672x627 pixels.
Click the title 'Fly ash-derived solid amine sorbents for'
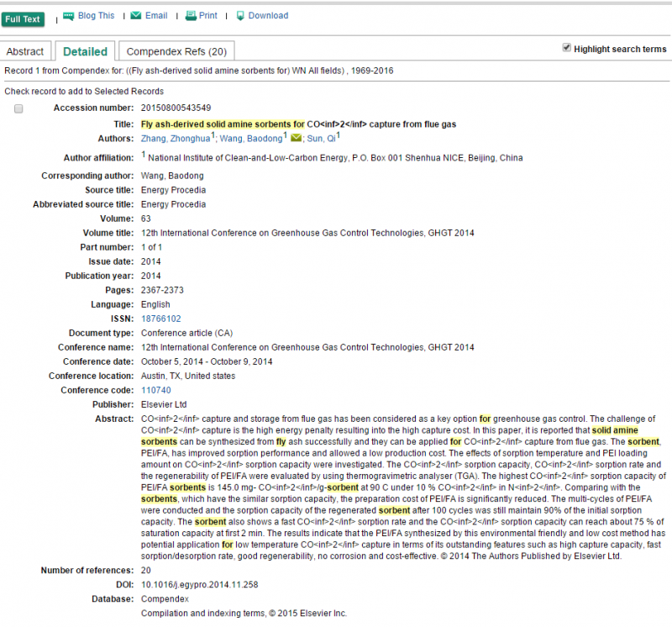point(223,124)
